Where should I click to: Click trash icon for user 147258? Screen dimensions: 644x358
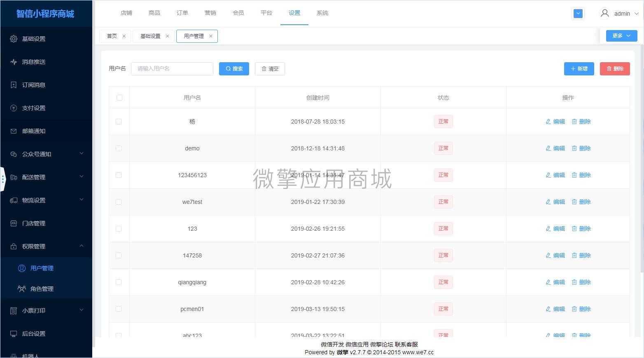click(574, 255)
